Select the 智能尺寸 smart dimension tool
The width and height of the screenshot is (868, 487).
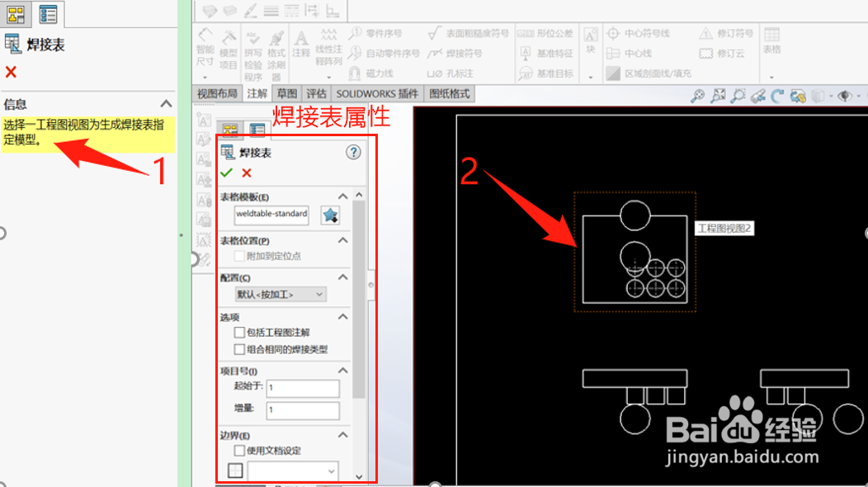(x=205, y=46)
